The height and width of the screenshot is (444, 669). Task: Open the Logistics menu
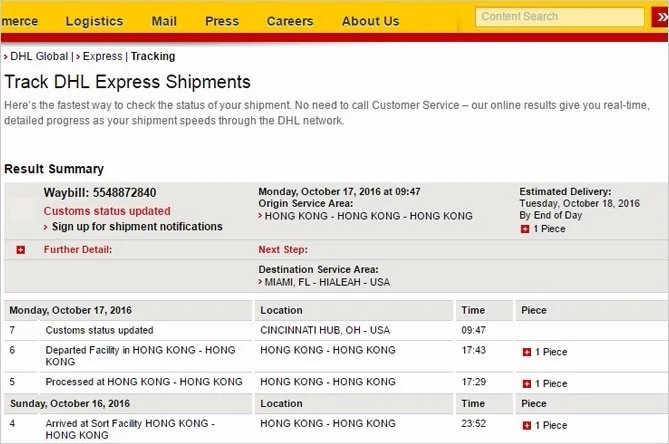click(94, 21)
